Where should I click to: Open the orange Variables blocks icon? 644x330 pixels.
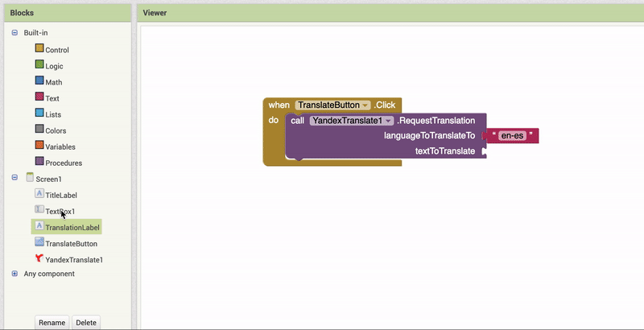pyautogui.click(x=39, y=145)
